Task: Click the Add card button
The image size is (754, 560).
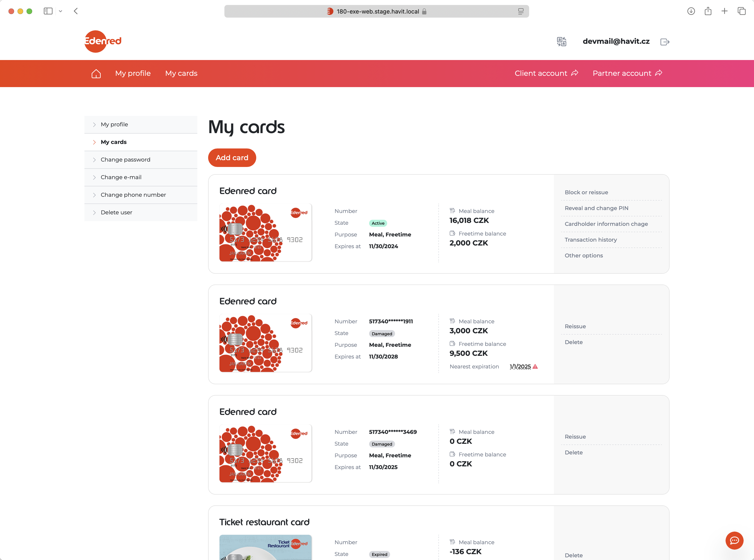Action: coord(232,157)
